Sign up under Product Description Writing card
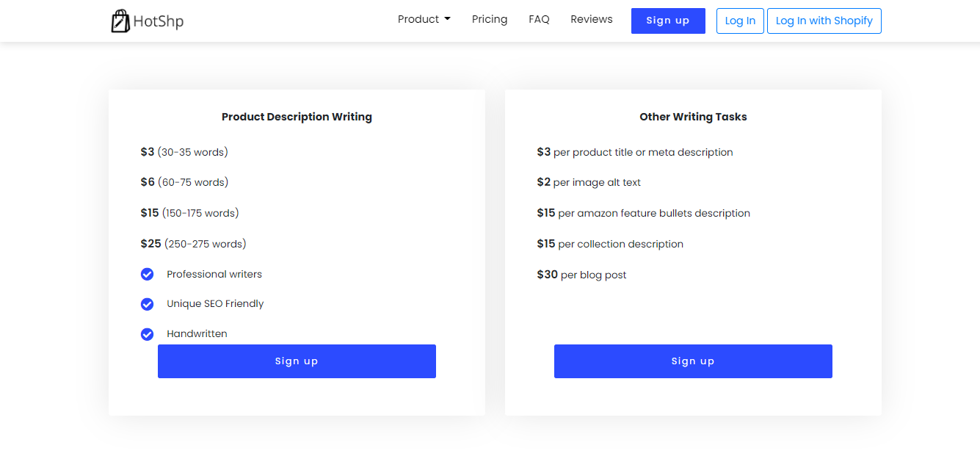The image size is (980, 459). 297,361
